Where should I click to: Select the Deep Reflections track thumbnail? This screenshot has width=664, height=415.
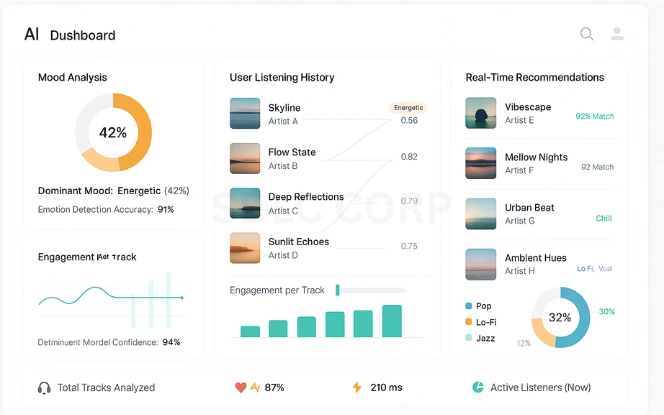[245, 203]
